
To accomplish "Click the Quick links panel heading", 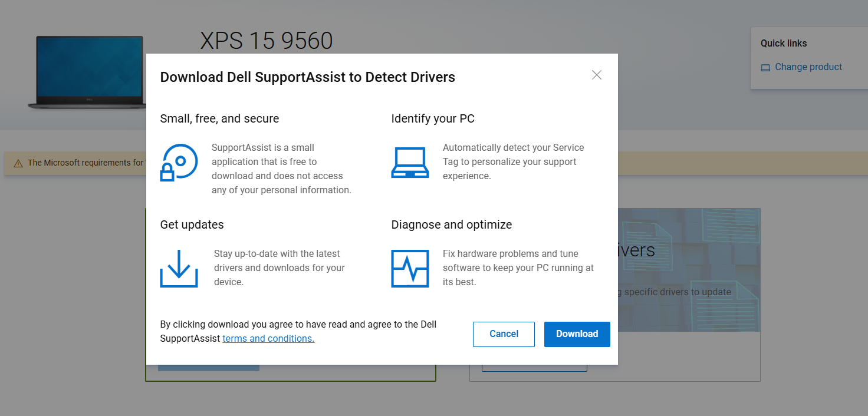I will 784,43.
